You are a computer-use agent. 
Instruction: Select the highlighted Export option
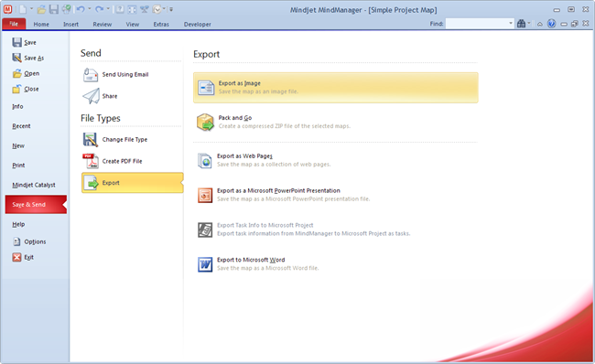pyautogui.click(x=132, y=183)
